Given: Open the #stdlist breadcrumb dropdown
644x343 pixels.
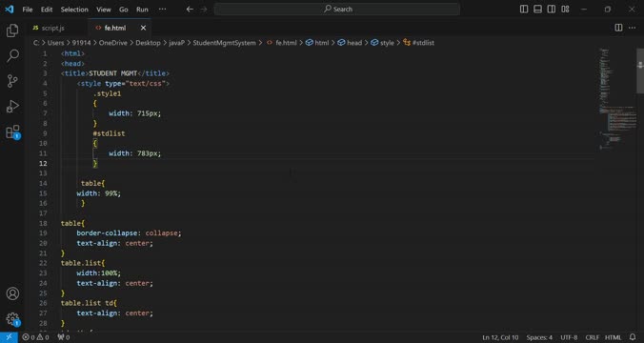Looking at the screenshot, I should 419,43.
